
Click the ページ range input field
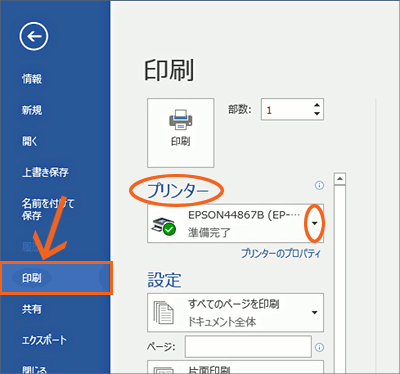pos(248,347)
